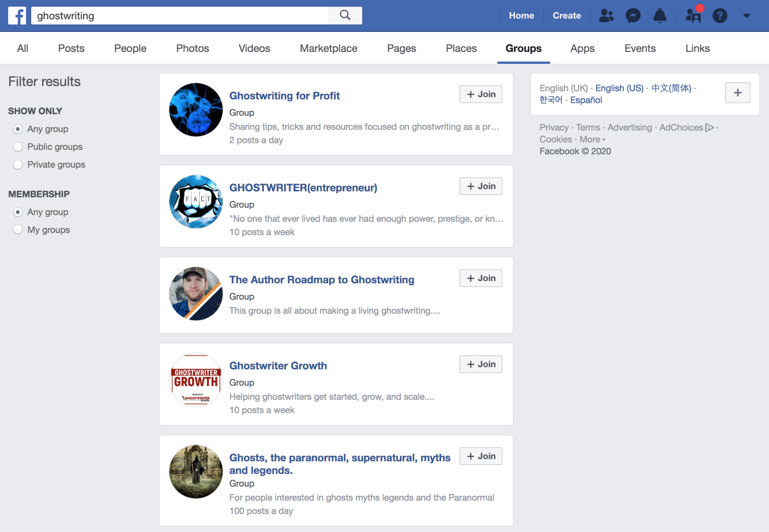Viewport: 769px width, 532px height.
Task: Open the Ghostwriting for Profit title link
Action: tap(285, 96)
